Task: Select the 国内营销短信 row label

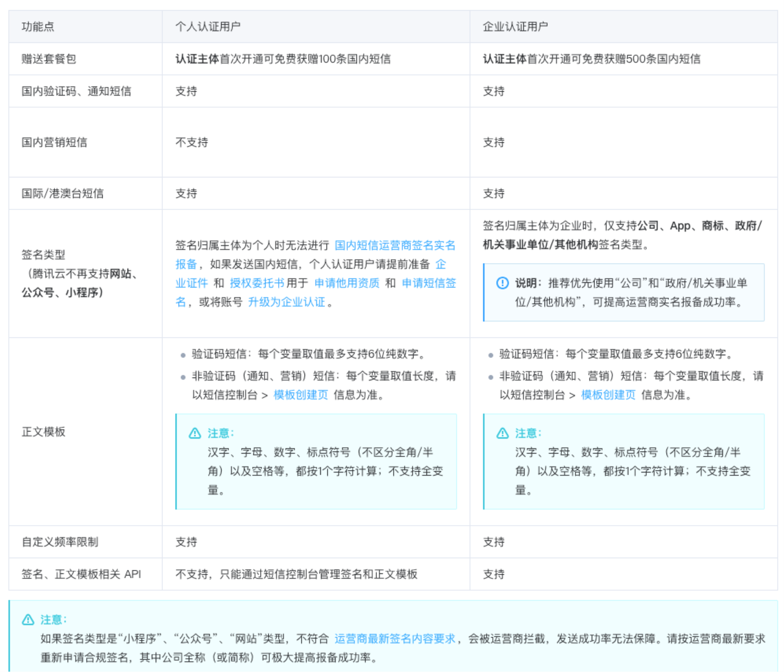Action: coord(55,142)
